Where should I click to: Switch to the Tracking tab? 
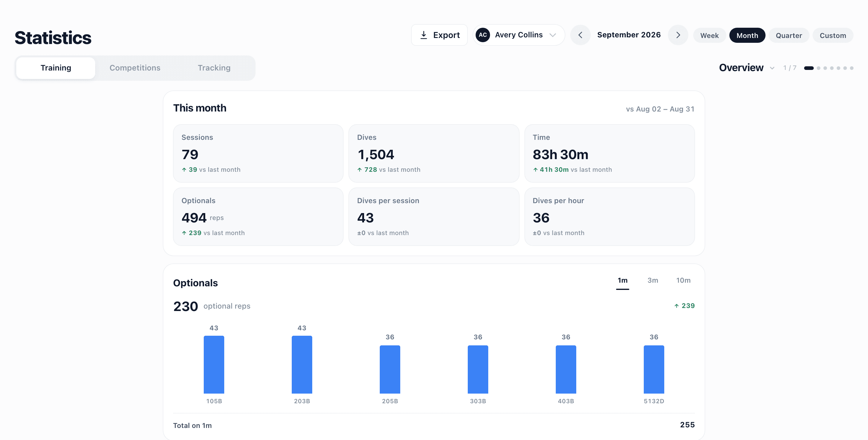[x=214, y=68]
